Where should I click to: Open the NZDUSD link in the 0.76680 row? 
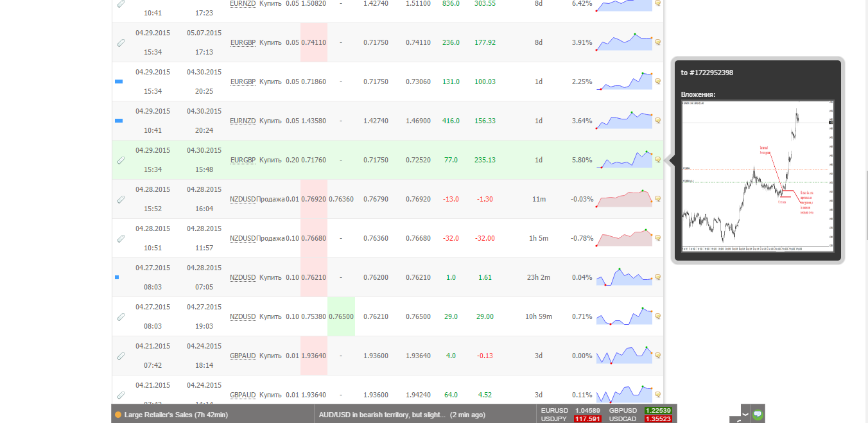tap(243, 238)
